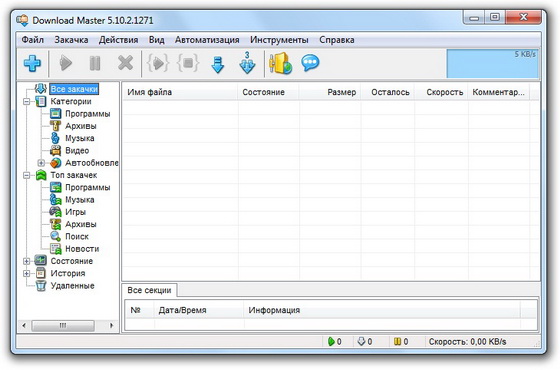Click the Download Master title bar icon
This screenshot has width=560, height=370.
[22, 20]
